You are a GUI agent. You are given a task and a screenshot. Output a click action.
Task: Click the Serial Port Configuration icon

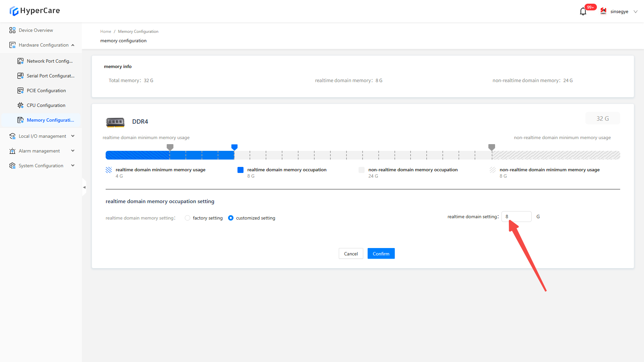coord(20,76)
